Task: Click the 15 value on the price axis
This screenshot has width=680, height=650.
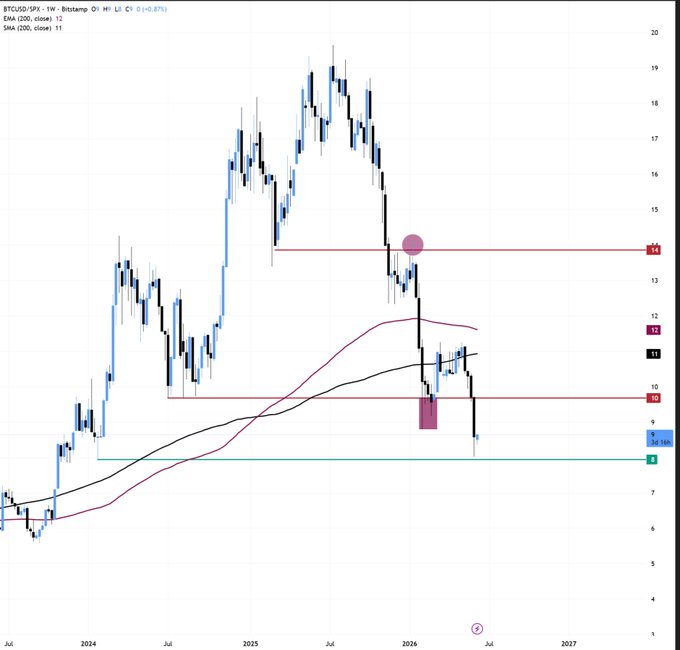Action: (654, 209)
